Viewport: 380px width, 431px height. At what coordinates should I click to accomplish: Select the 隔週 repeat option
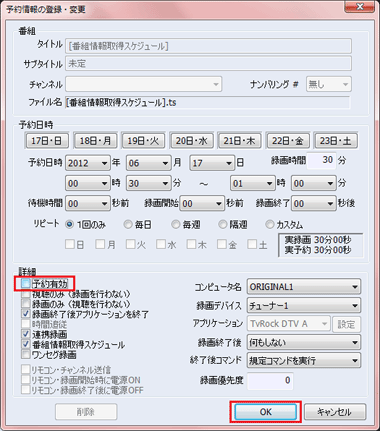(x=223, y=225)
